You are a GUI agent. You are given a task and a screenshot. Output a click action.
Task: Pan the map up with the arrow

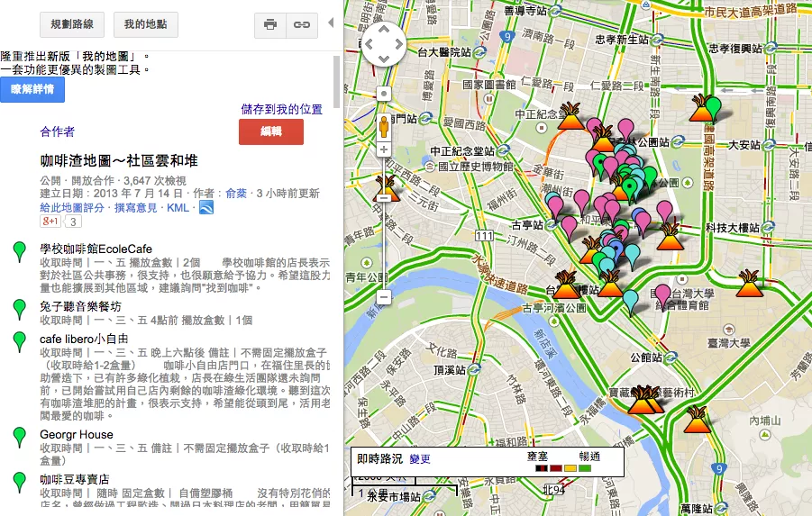click(384, 30)
